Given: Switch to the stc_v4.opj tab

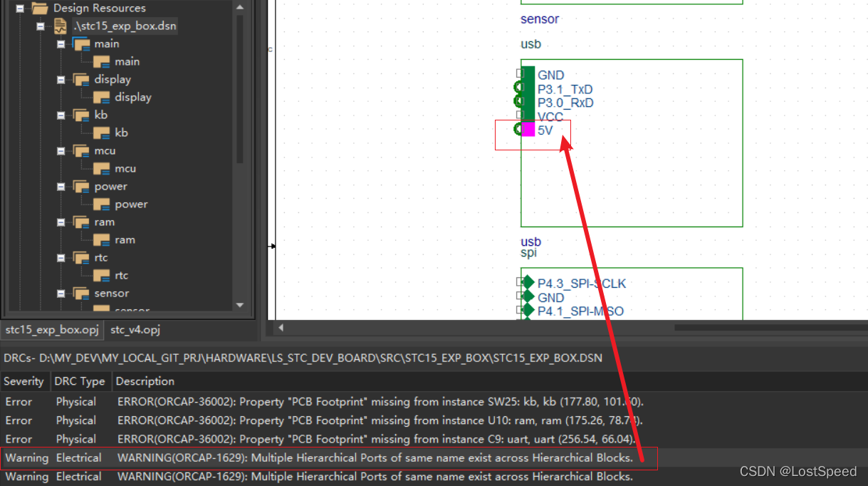Looking at the screenshot, I should coord(135,330).
